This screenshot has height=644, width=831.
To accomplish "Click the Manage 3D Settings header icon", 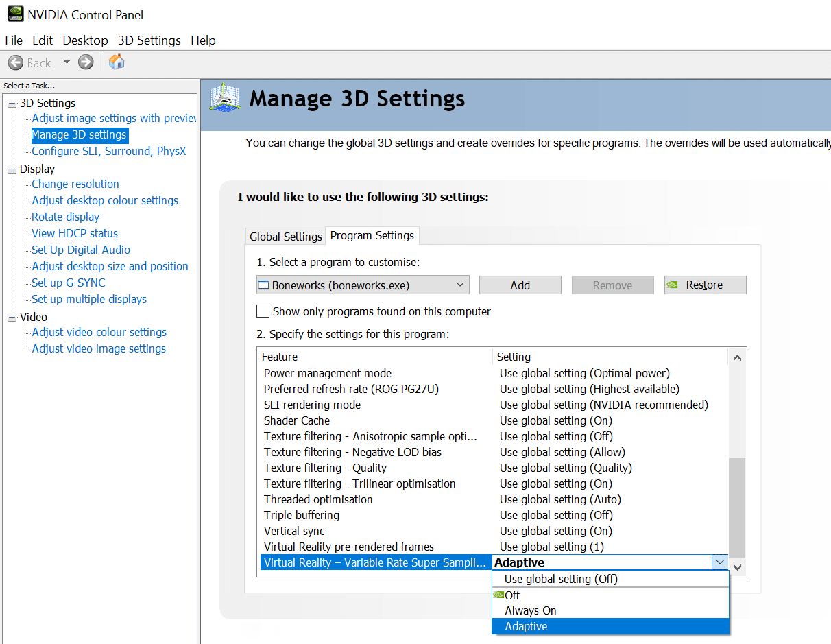I will tap(225, 99).
